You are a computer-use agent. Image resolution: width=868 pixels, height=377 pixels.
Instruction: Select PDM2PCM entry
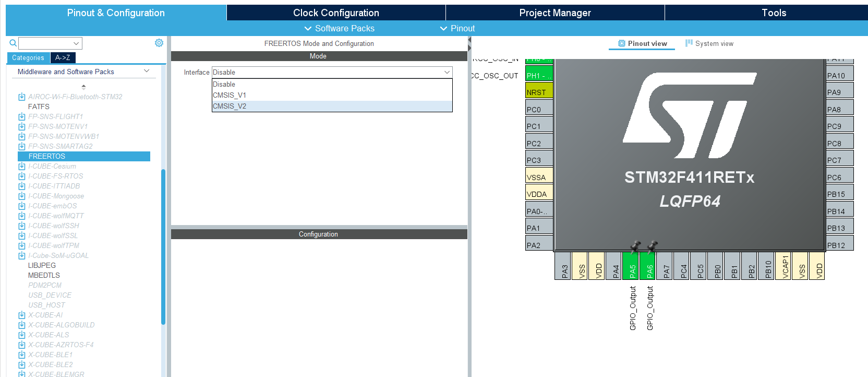(45, 285)
